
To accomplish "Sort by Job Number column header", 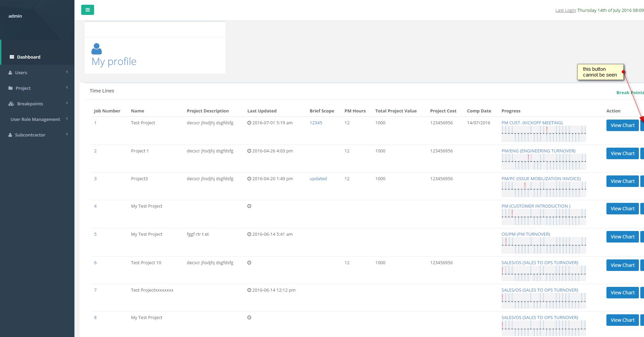I will coord(107,111).
